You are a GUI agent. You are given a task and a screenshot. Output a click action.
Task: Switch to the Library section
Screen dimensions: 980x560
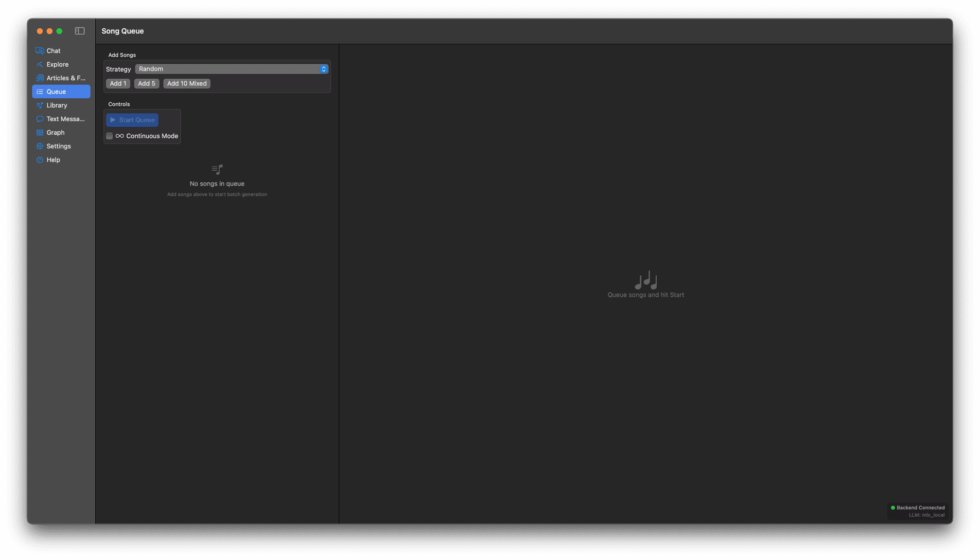point(61,105)
